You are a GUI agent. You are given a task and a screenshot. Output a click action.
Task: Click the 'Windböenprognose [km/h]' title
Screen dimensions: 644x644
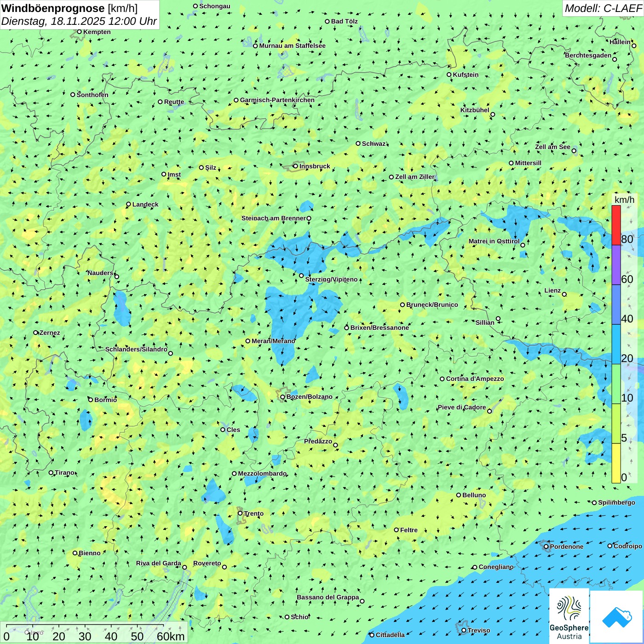69,8
